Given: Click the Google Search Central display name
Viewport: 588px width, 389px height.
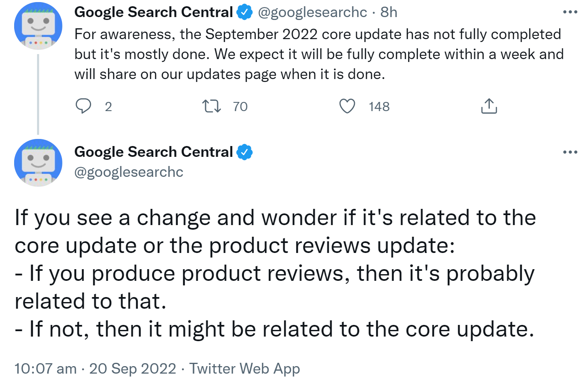Looking at the screenshot, I should 154,12.
